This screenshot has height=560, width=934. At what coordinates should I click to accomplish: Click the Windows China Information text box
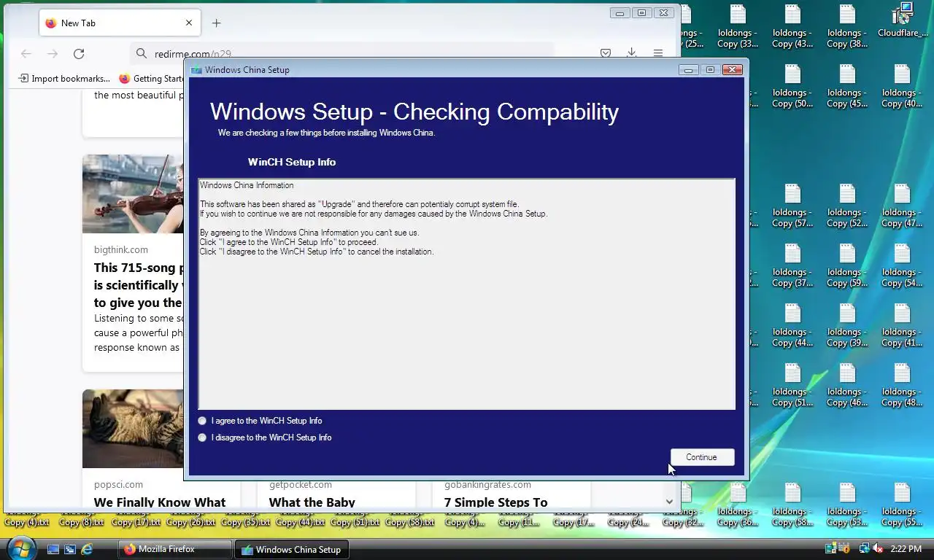click(x=466, y=294)
